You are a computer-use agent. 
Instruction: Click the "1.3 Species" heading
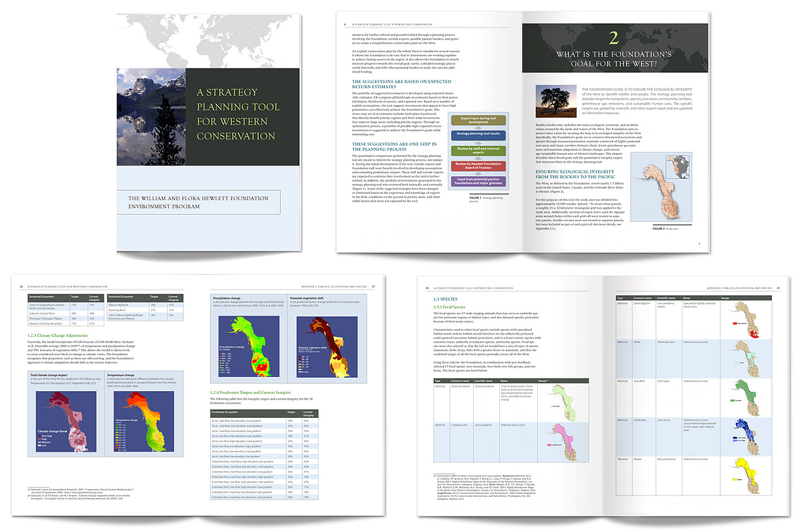coord(446,299)
